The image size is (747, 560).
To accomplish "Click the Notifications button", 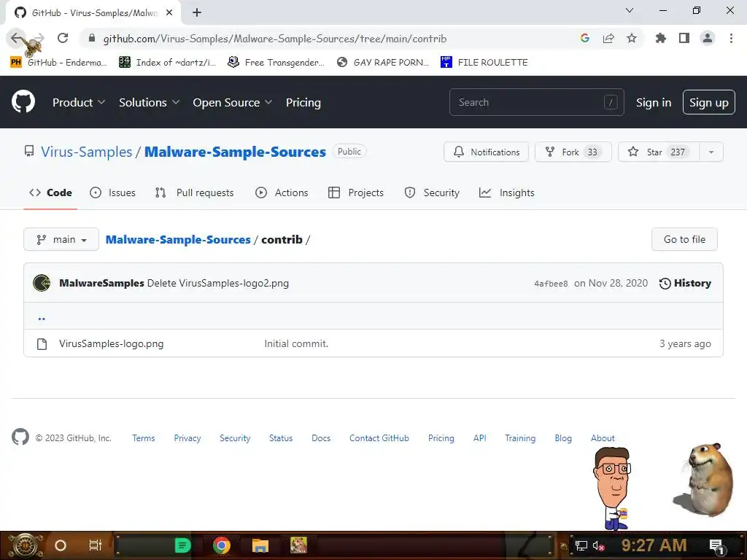I will 486,152.
